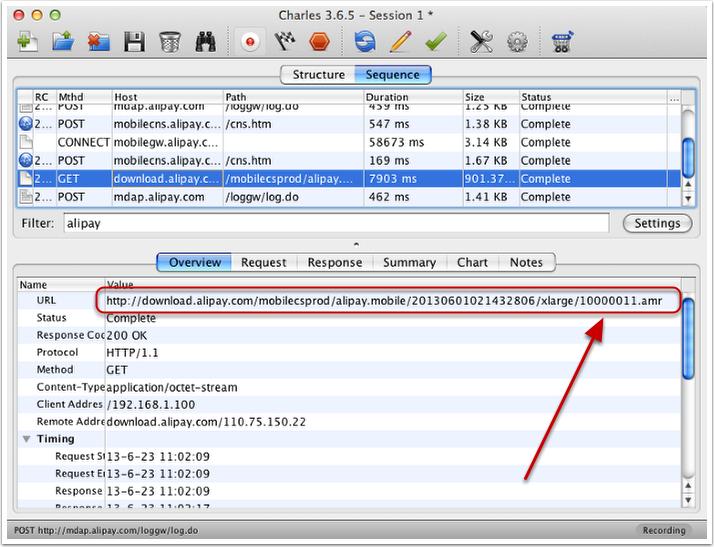Switch to the Structure view tab
The height and width of the screenshot is (547, 714).
(x=318, y=74)
